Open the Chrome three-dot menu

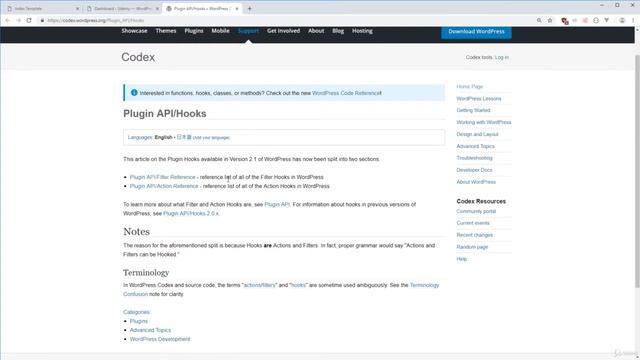633,20
